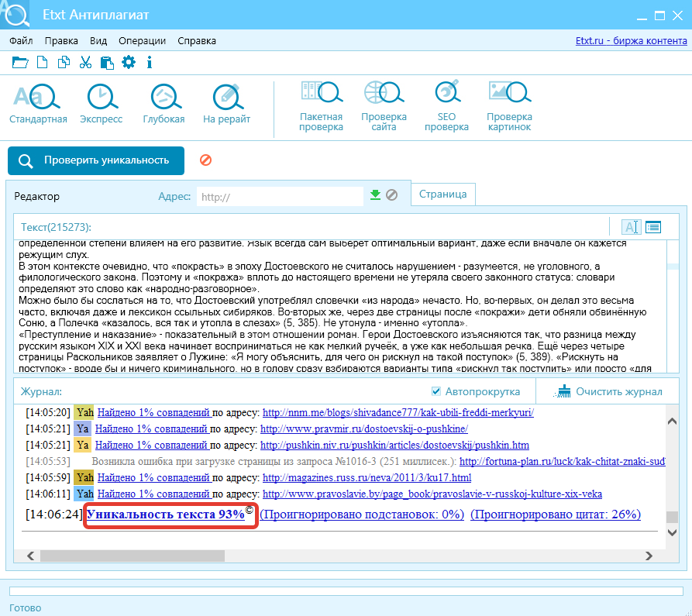Copy text using the copy icon
The height and width of the screenshot is (616, 692).
point(64,63)
